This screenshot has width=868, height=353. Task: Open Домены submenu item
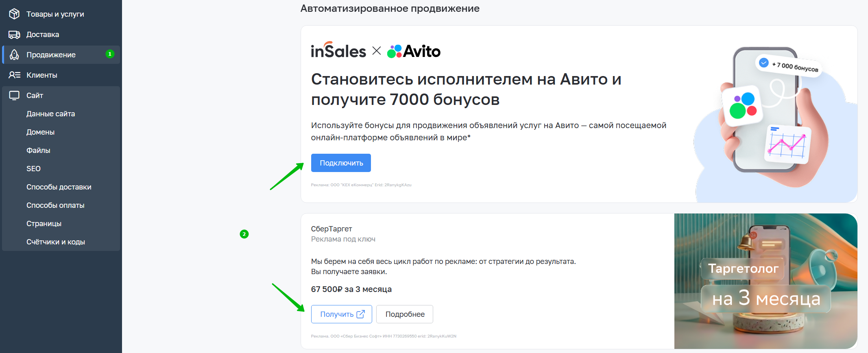point(40,132)
